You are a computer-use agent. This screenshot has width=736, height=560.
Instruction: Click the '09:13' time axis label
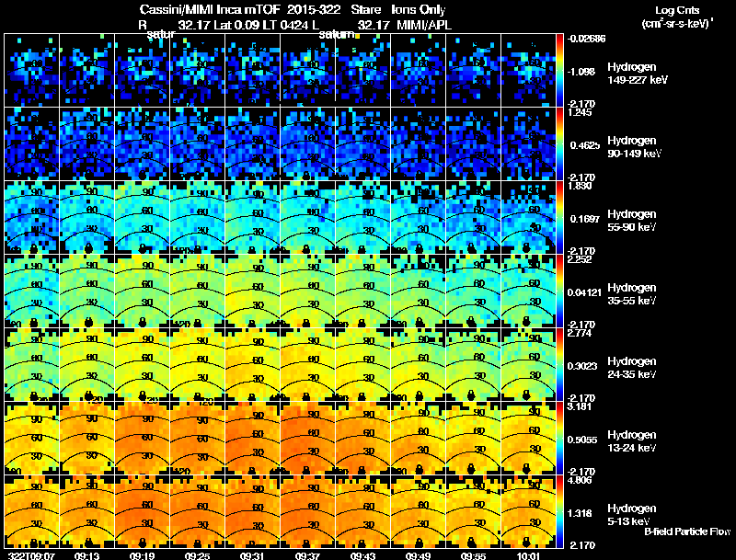click(86, 555)
